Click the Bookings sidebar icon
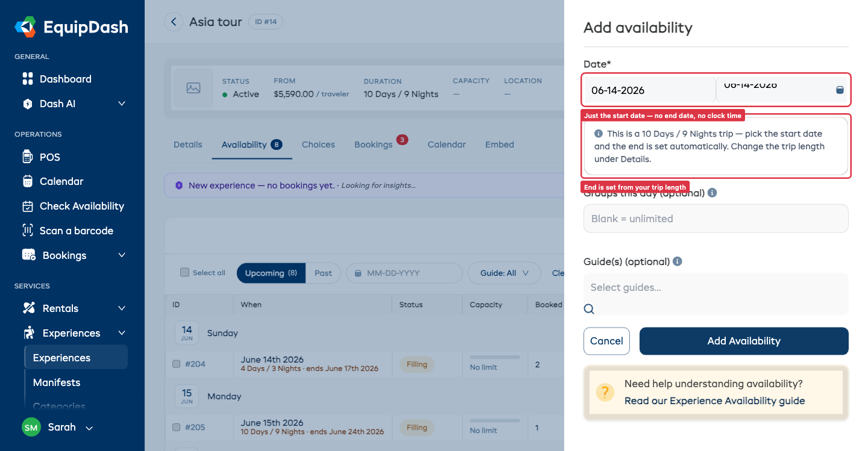 click(28, 255)
